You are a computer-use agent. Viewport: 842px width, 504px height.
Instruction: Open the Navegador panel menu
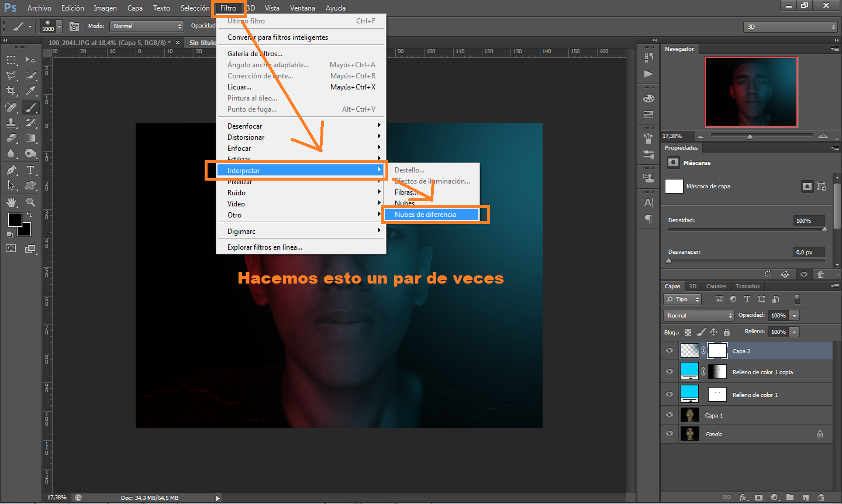pos(834,49)
